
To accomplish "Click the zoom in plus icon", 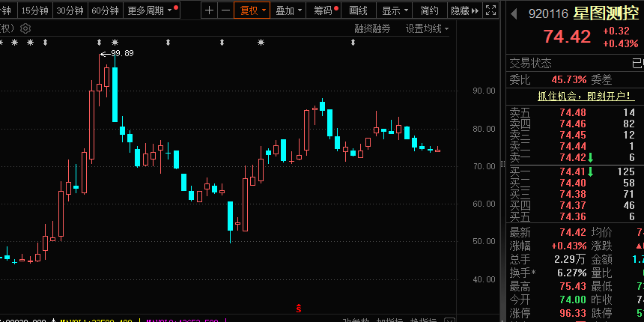I will (x=209, y=10).
